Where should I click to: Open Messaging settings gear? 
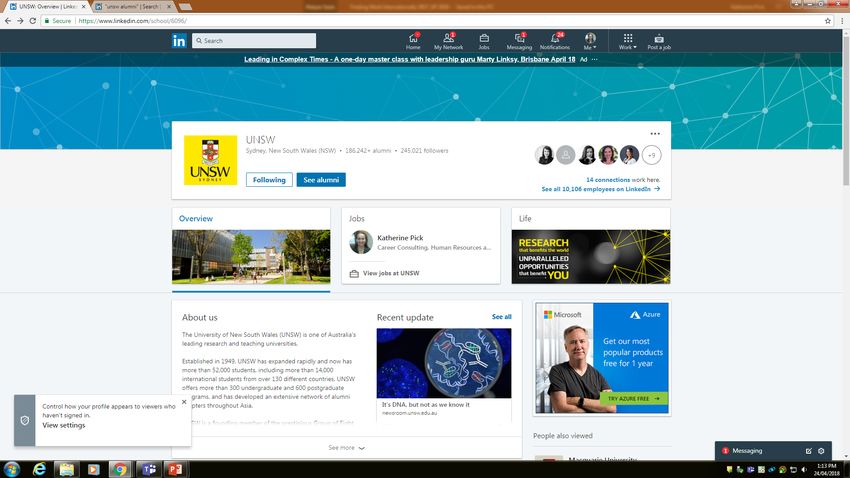tap(821, 451)
